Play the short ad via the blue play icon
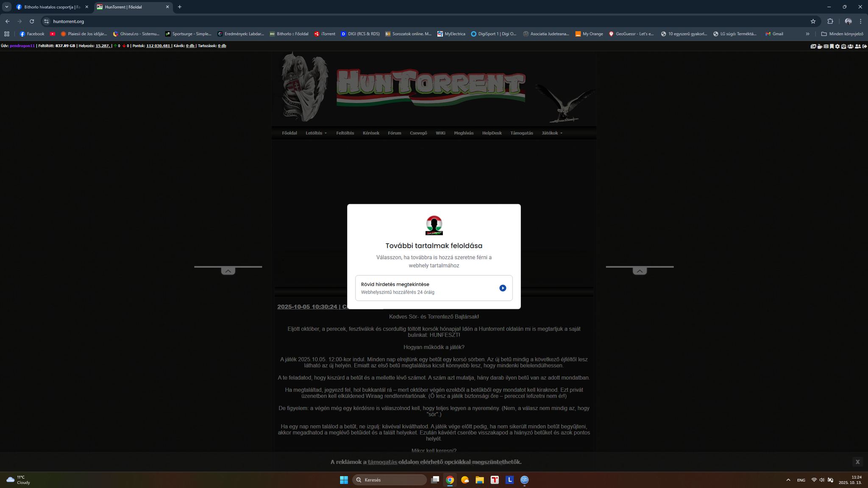Image resolution: width=868 pixels, height=488 pixels. tap(503, 288)
